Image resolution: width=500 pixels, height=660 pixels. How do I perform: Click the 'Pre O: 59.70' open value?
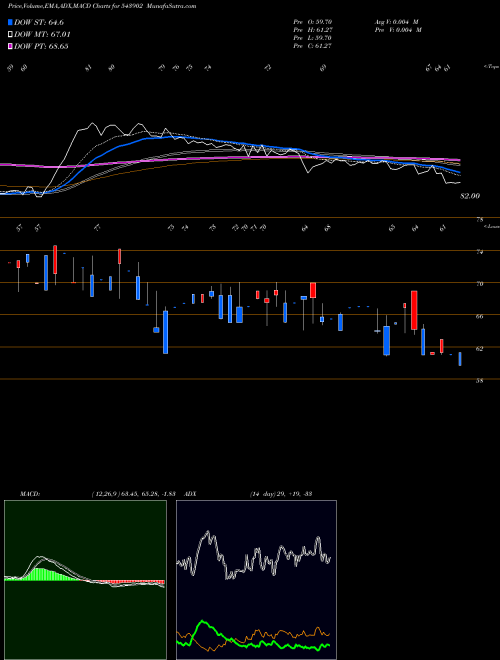(314, 22)
